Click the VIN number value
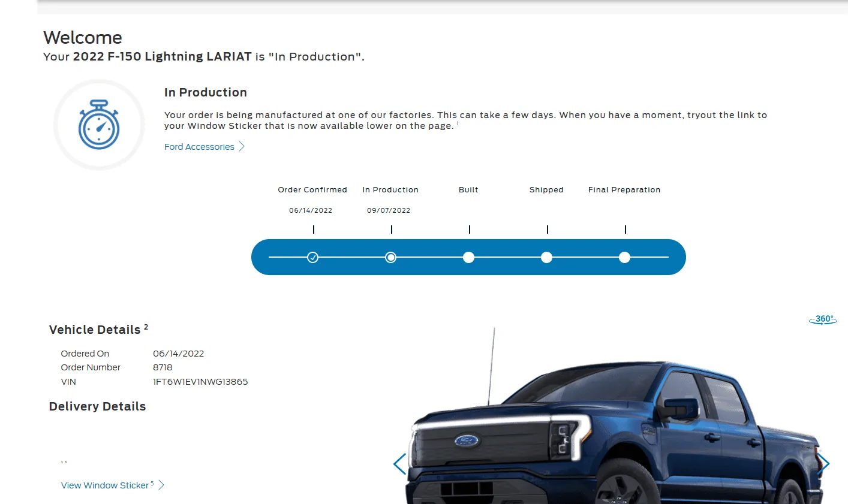848x504 pixels. tap(200, 382)
